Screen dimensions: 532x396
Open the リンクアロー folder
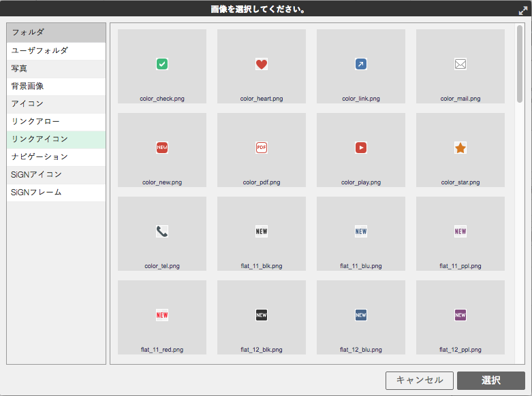point(56,122)
